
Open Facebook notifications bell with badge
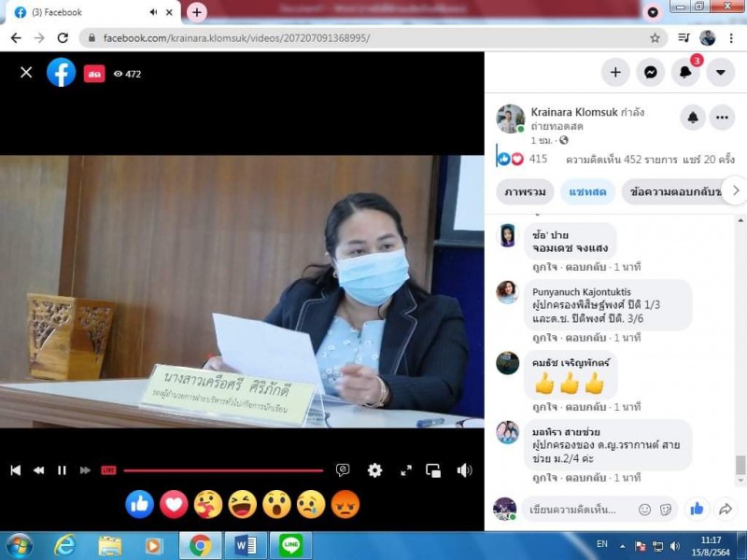click(685, 72)
